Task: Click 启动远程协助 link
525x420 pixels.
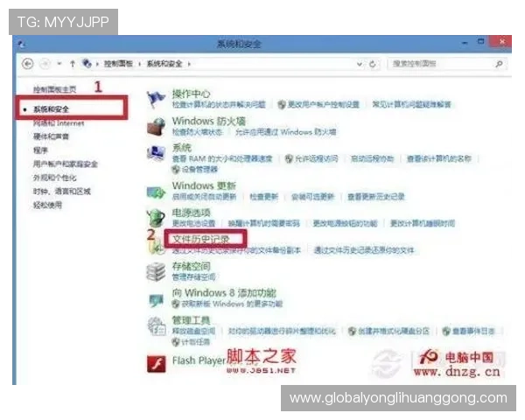Action: (x=372, y=158)
